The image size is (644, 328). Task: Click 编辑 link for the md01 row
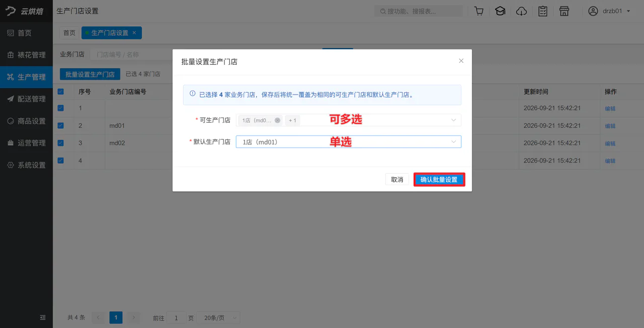pyautogui.click(x=610, y=126)
